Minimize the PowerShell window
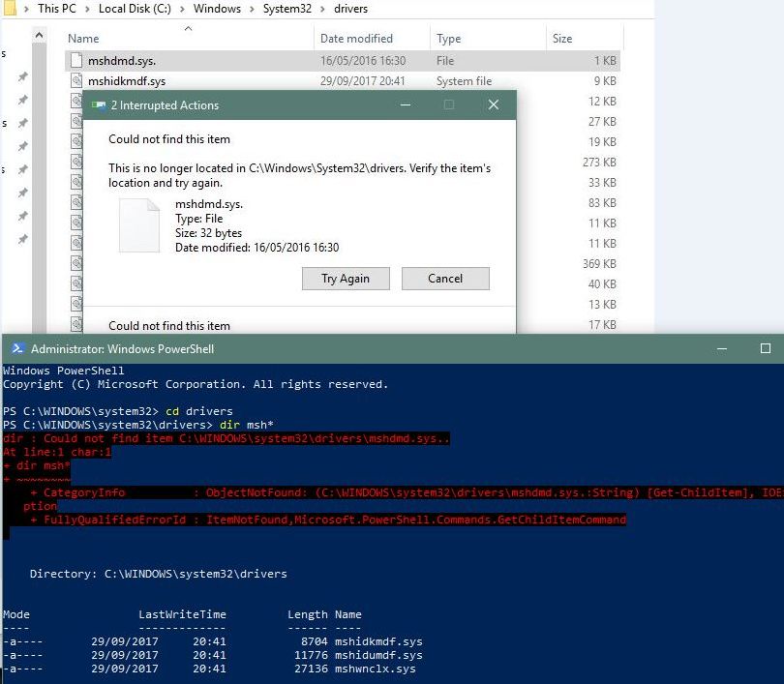Viewport: 784px width, 684px height. [x=722, y=348]
